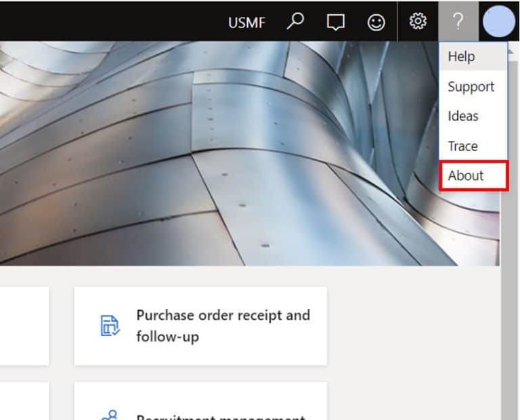Choose Ideas in the help menu
Viewport: 520px width, 420px height.
coord(473,116)
